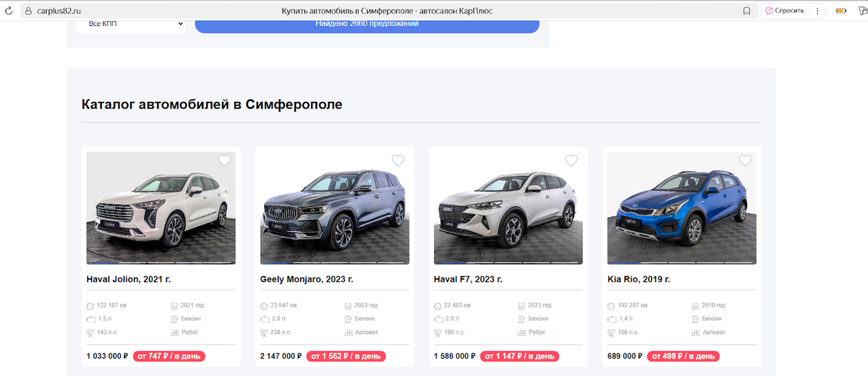Image resolution: width=868 pixels, height=376 pixels.
Task: Open the extensions icon at the toolbar's right end
Action: point(862,11)
